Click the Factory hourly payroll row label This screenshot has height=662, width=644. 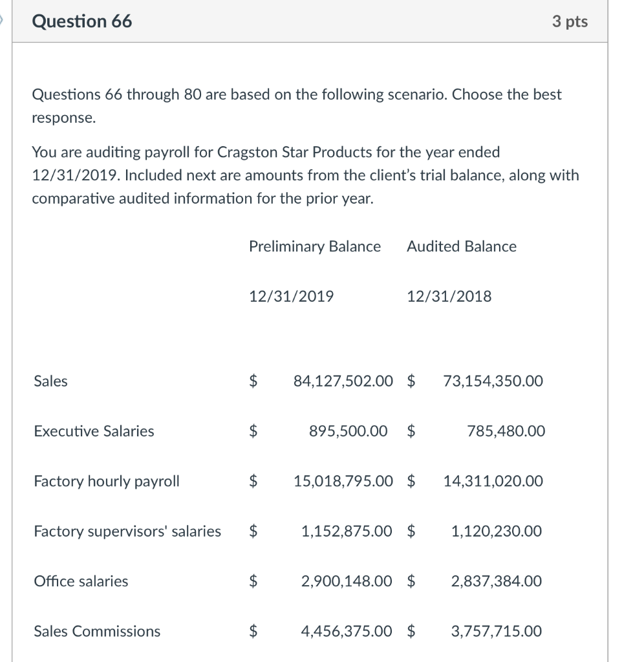(x=107, y=481)
